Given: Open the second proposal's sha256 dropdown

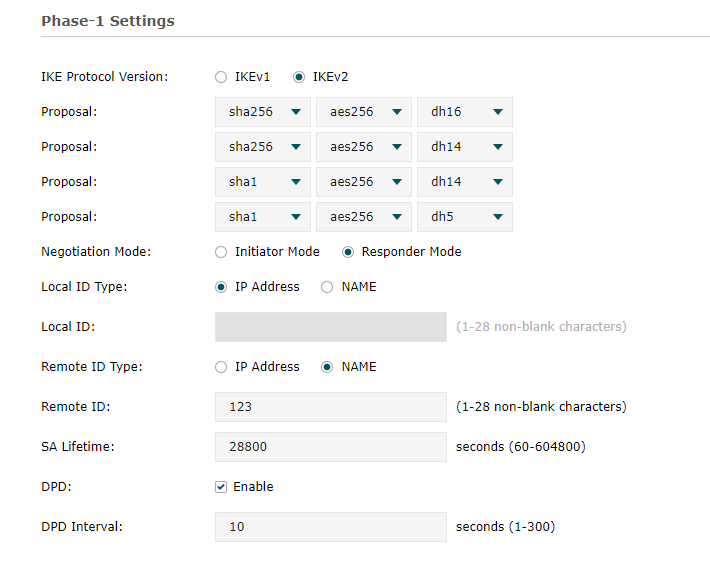Looking at the screenshot, I should click(263, 147).
